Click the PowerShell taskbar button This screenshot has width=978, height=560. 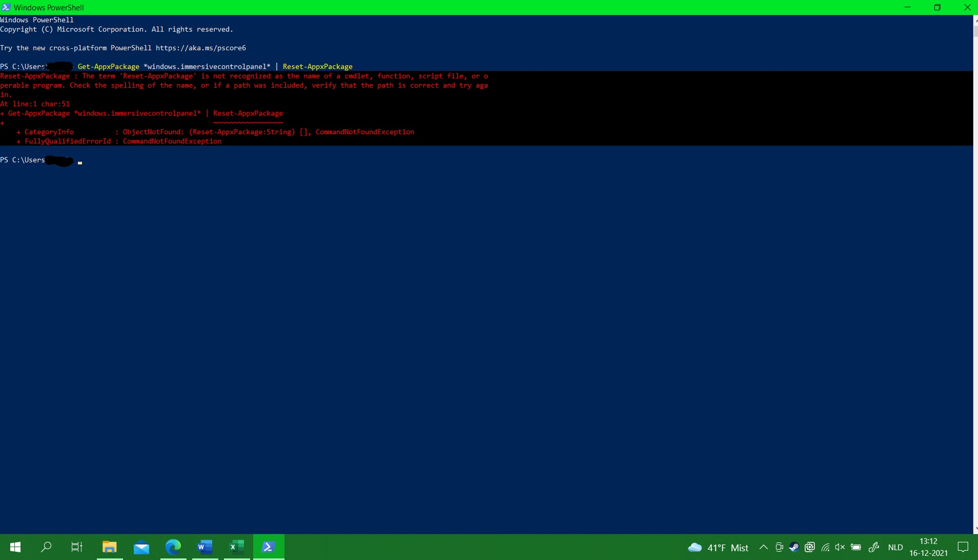pos(269,547)
